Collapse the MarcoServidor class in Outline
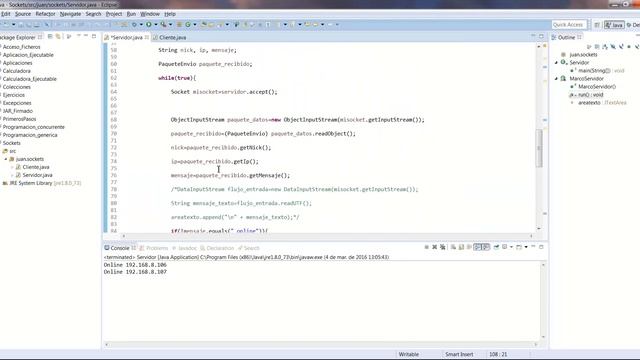The image size is (640, 360). point(556,78)
